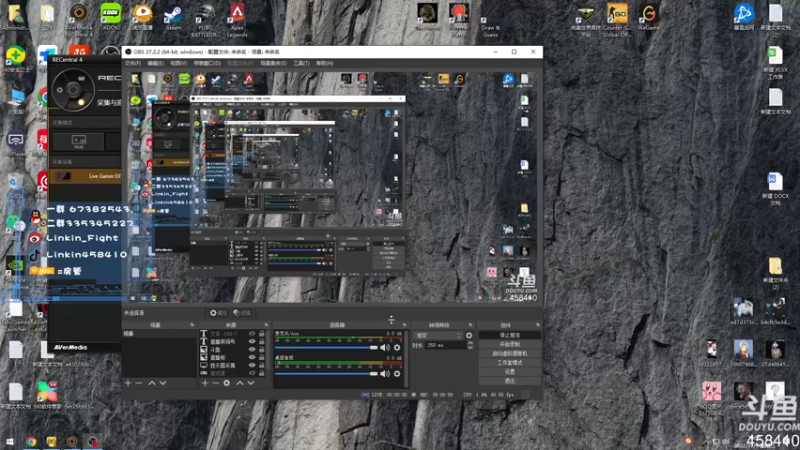Open the 场景集合(S) menu in OBS
This screenshot has height=450, width=800.
coord(273,63)
